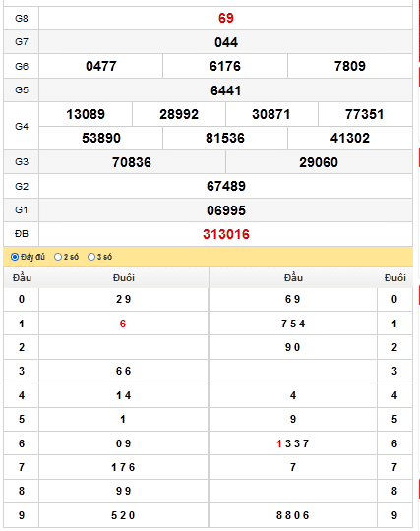Select the '2 số' radio option

pos(58,257)
